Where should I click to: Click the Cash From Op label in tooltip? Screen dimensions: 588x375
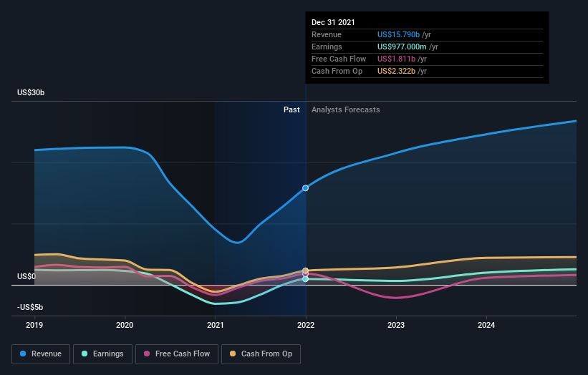[337, 71]
